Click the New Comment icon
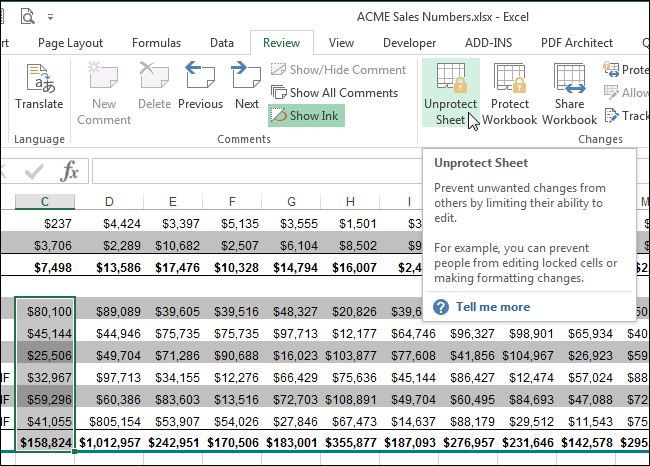This screenshot has height=466, width=650. pos(103,75)
